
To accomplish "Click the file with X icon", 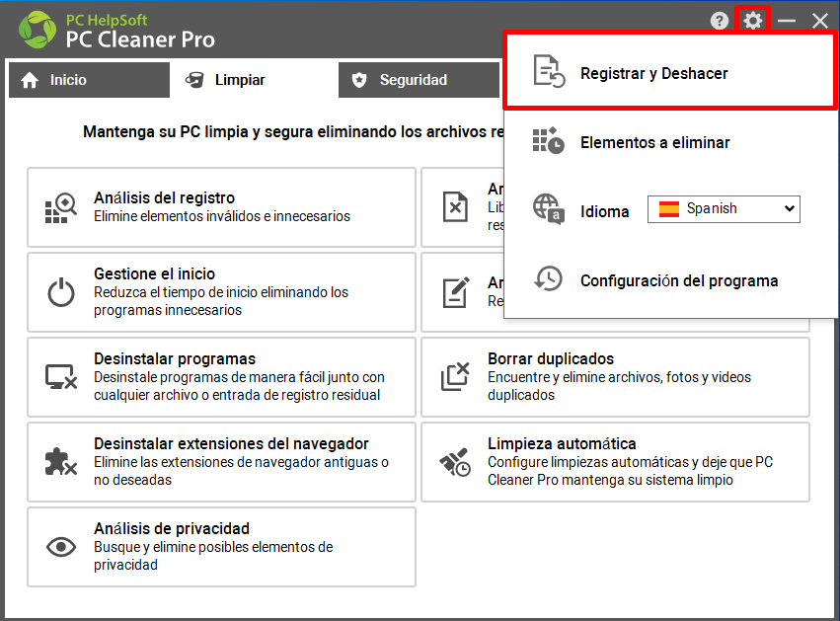I will point(455,206).
